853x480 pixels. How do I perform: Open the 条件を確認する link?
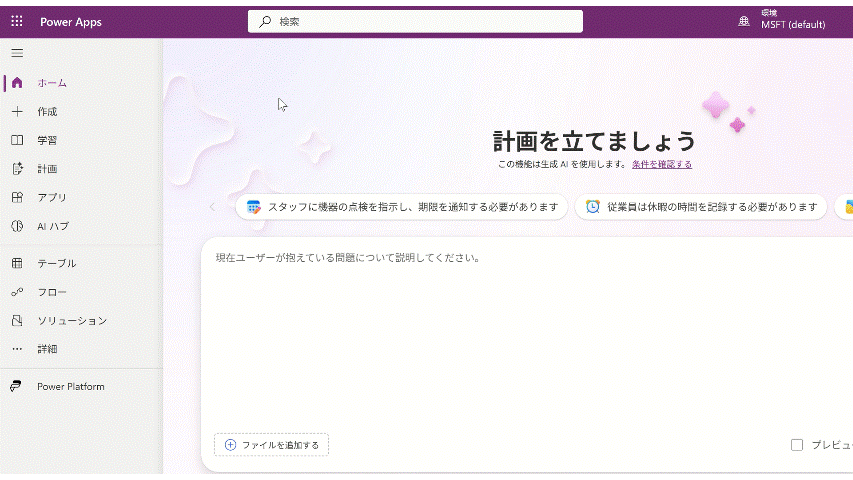point(661,164)
